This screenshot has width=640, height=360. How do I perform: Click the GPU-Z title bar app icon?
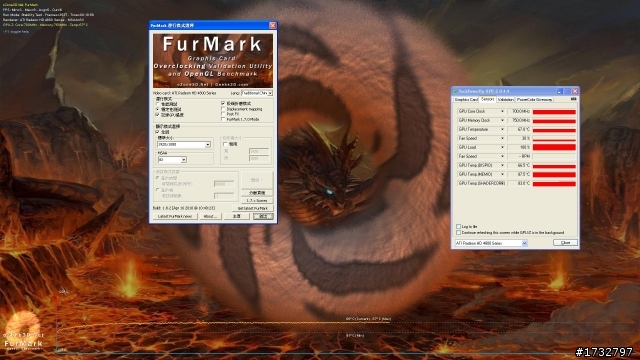coord(455,91)
